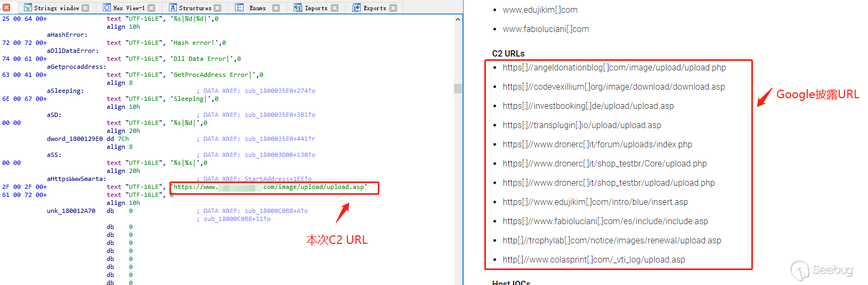
Task: Click the Strings window tab icon
Action: click(x=28, y=8)
